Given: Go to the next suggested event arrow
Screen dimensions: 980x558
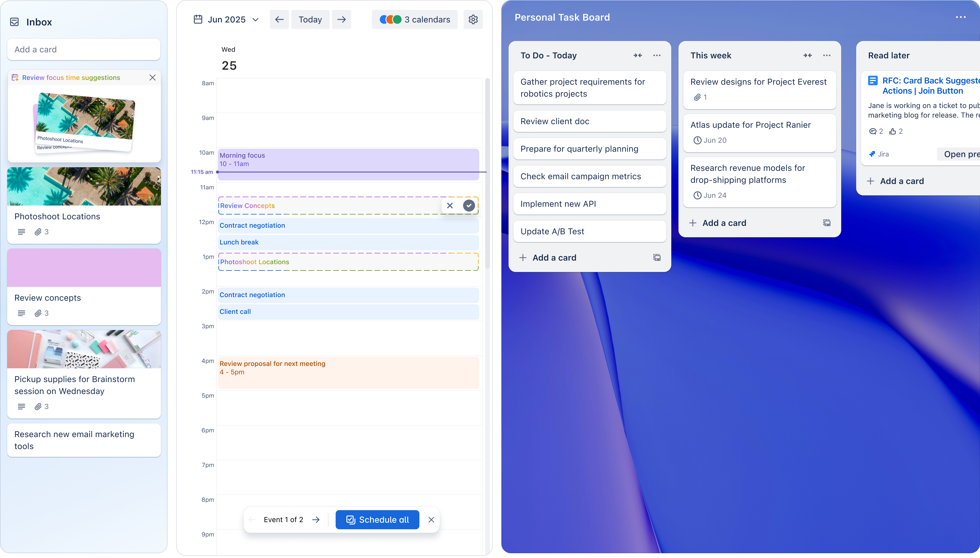Looking at the screenshot, I should click(x=316, y=520).
